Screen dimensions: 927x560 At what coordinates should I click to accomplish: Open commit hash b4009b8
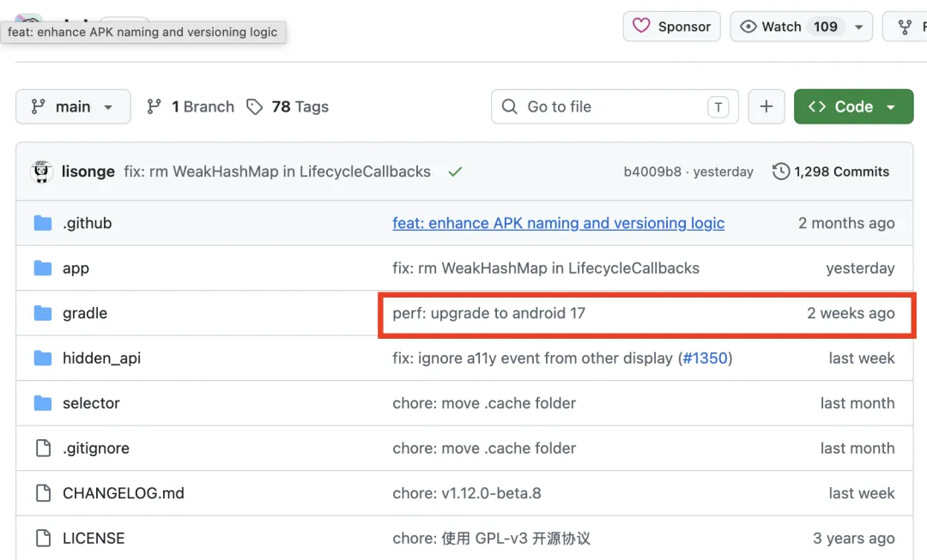pos(652,172)
